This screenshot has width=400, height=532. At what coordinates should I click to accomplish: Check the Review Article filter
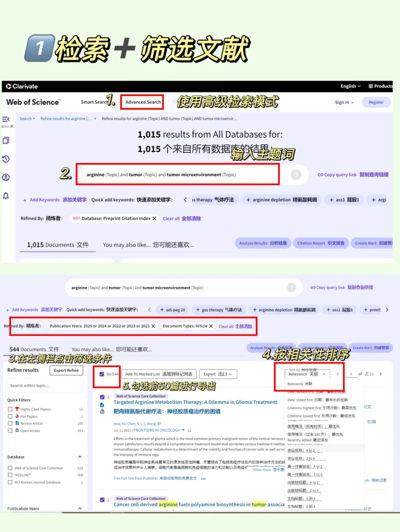pyautogui.click(x=10, y=423)
